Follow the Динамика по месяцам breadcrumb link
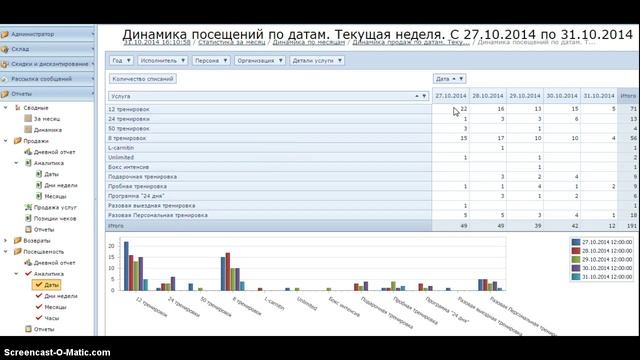 pyautogui.click(x=309, y=42)
